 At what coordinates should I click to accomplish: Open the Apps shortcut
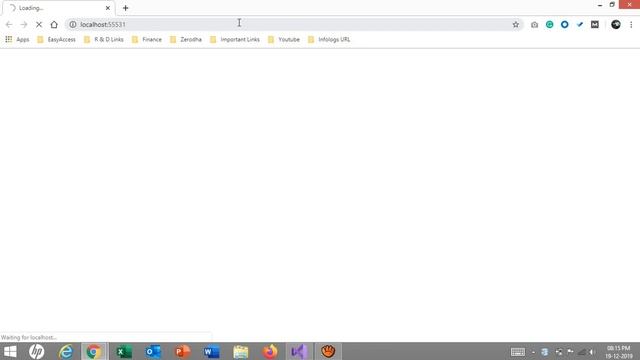pyautogui.click(x=17, y=39)
